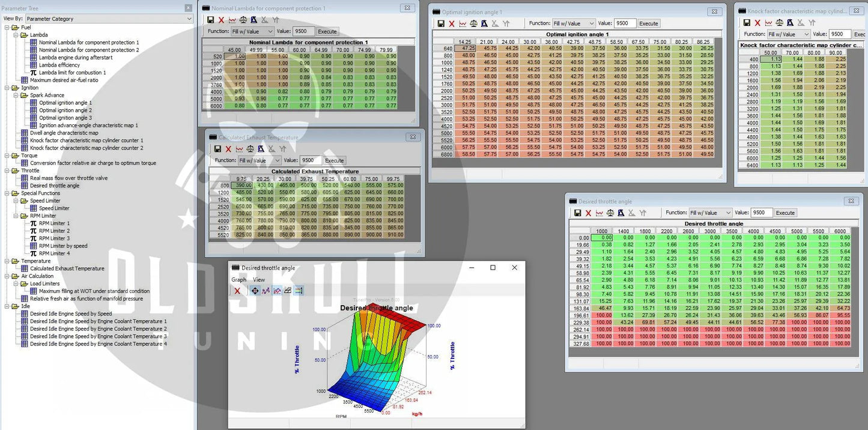Click red X cancel icon in Optimal ignition angle window
The image size is (868, 430).
tap(452, 23)
